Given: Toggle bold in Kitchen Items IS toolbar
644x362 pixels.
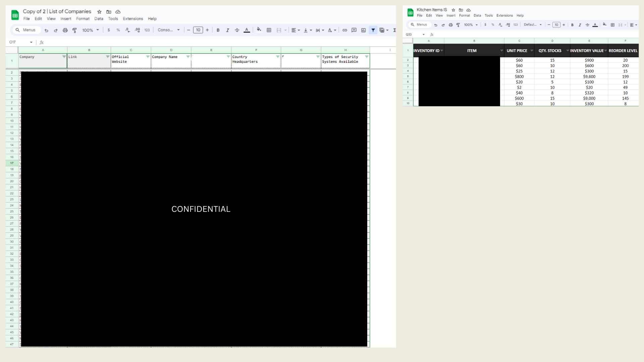Looking at the screenshot, I should tap(572, 25).
